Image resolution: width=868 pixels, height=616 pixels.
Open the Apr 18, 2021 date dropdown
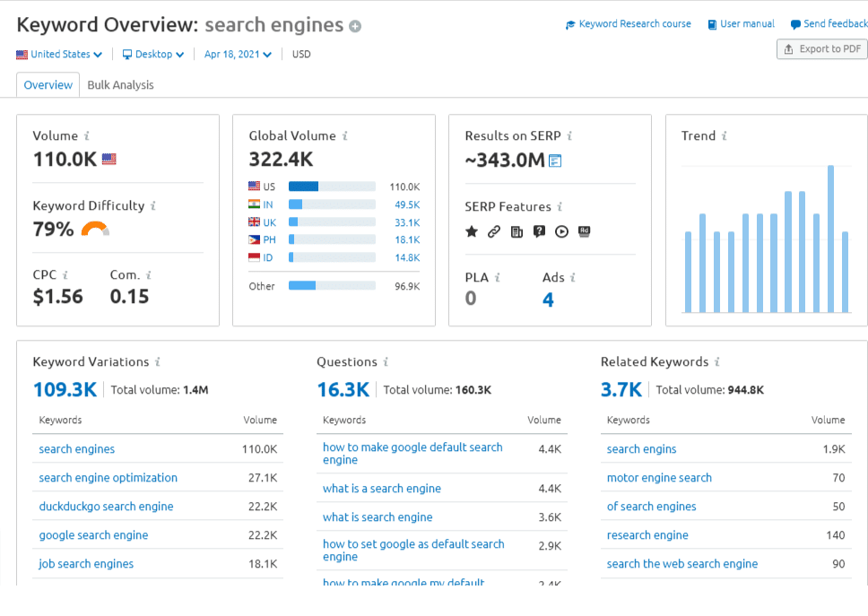pos(238,55)
